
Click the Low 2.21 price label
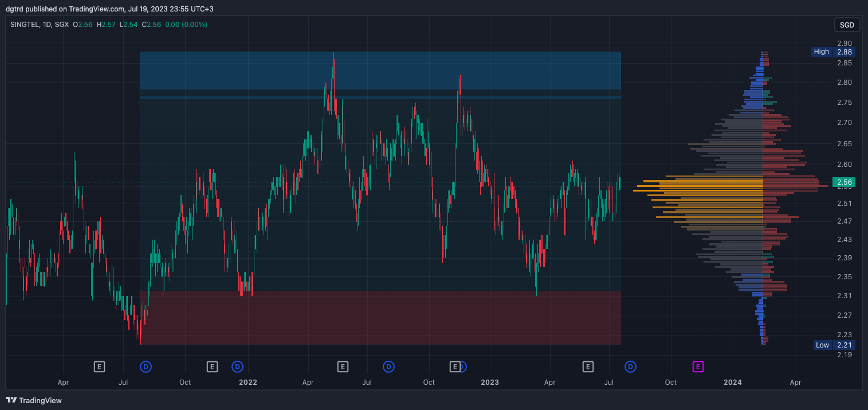pyautogui.click(x=835, y=345)
